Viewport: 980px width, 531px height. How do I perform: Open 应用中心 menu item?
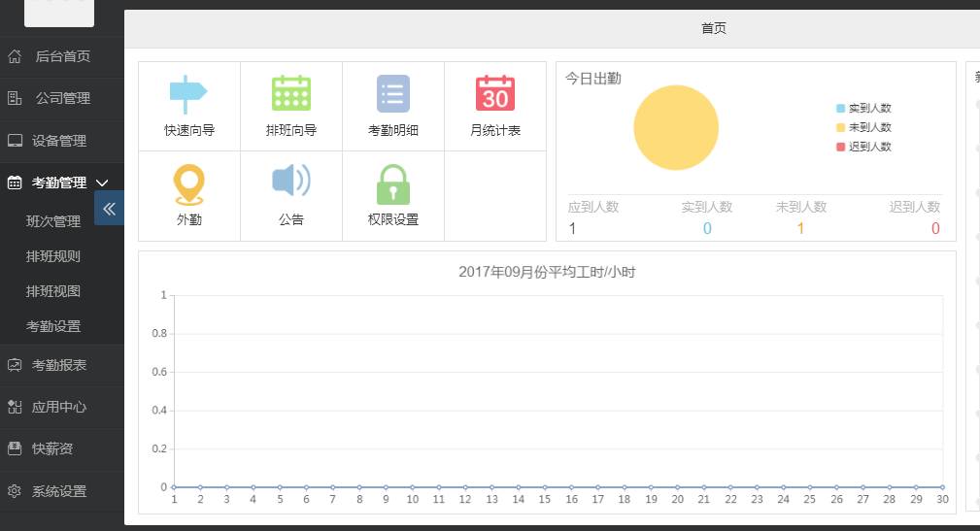[x=59, y=408]
